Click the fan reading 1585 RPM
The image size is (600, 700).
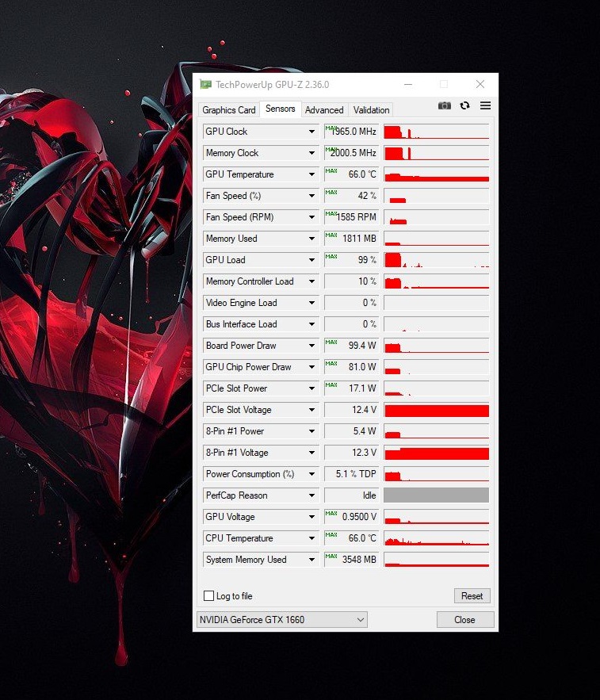[x=351, y=217]
